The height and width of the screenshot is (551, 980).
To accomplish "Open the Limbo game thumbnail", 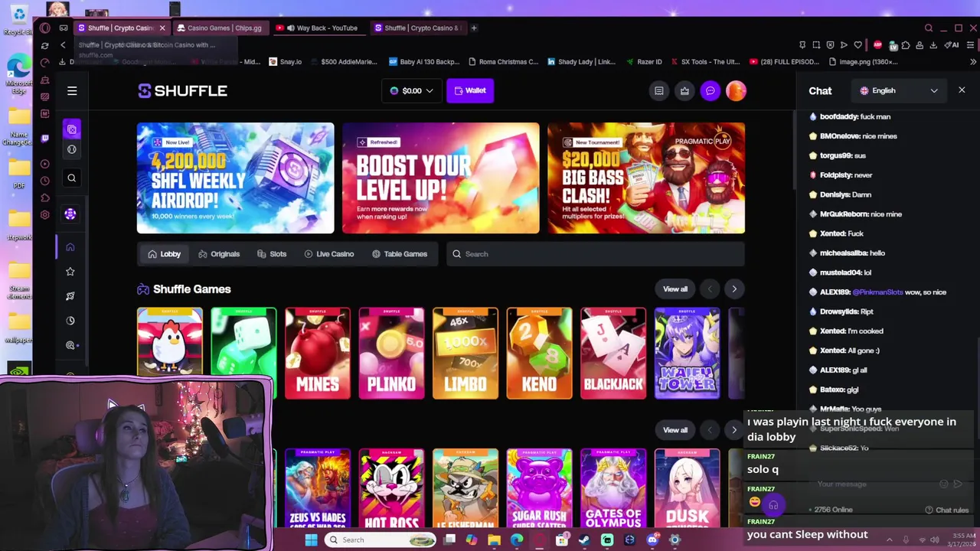I will tap(465, 353).
